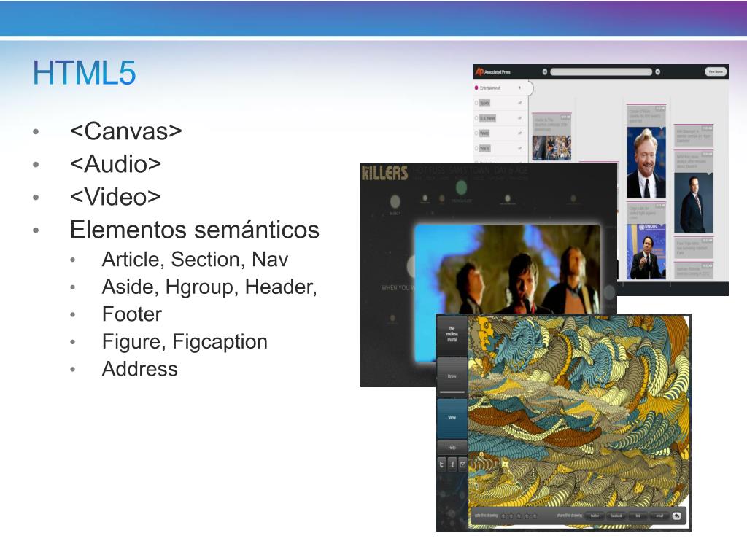Click 'Aside, Hgroup, Header,' sub-bullet
Viewport: 747px width, 560px height.
tap(209, 287)
